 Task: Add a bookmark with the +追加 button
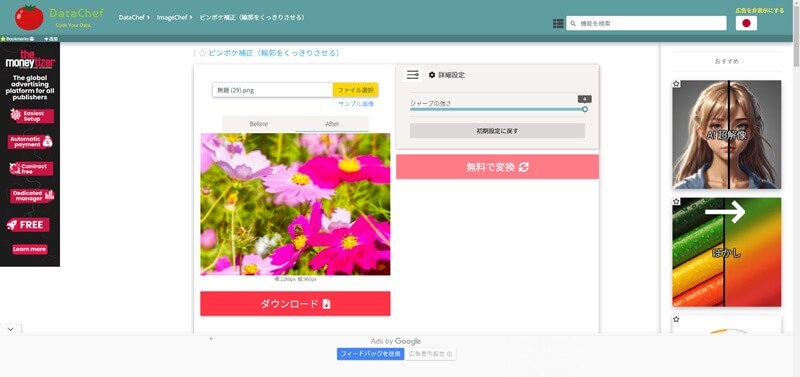click(51, 39)
